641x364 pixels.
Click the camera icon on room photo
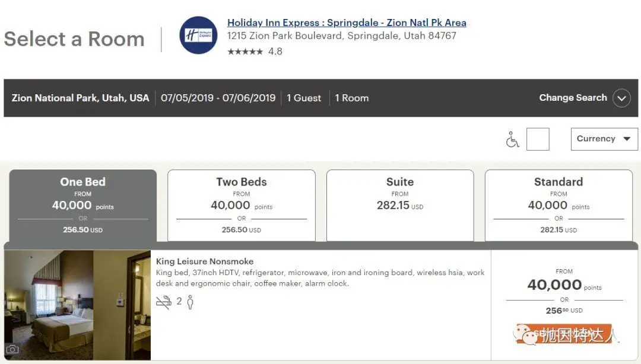point(12,349)
